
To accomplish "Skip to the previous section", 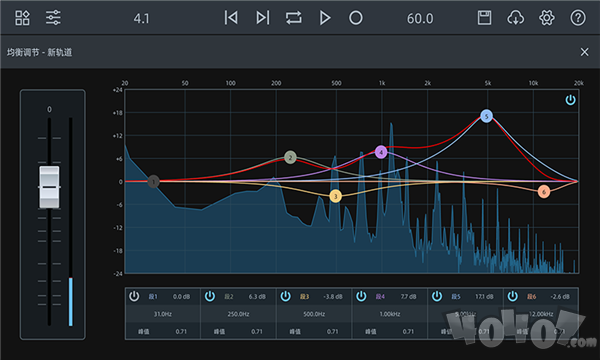I will point(231,18).
